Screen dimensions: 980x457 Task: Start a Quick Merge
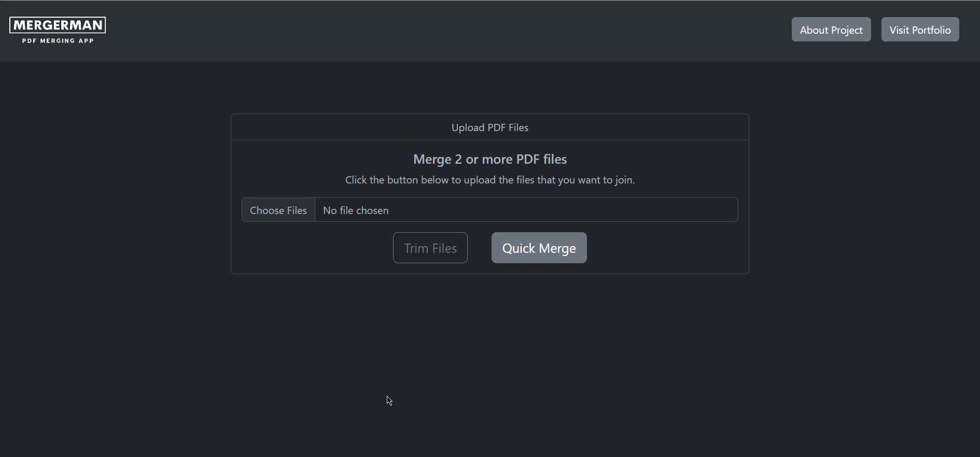[539, 248]
